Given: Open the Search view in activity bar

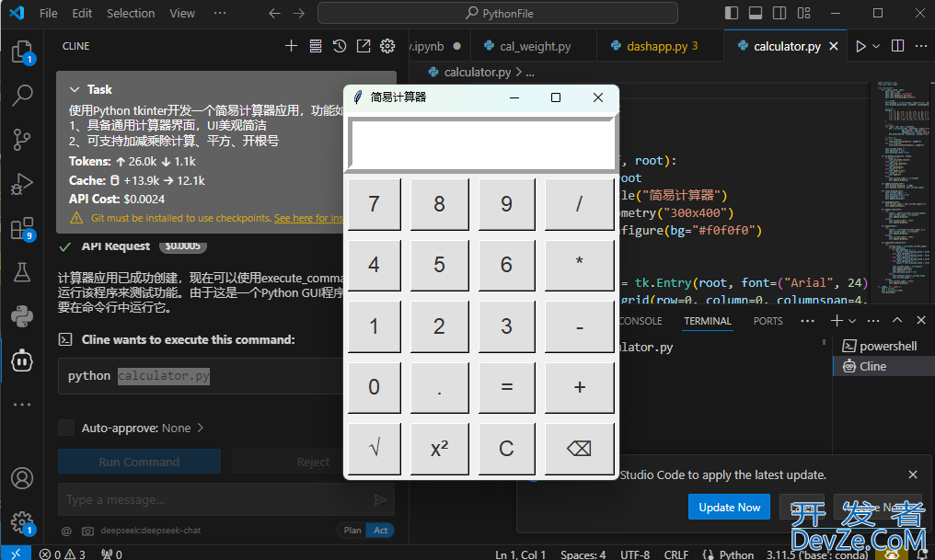Looking at the screenshot, I should [x=22, y=96].
